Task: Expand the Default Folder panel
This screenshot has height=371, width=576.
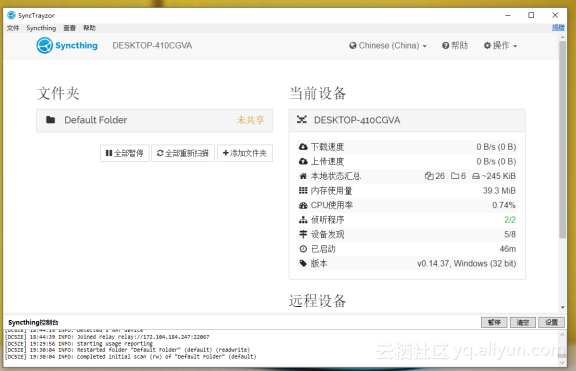Action: [x=154, y=120]
